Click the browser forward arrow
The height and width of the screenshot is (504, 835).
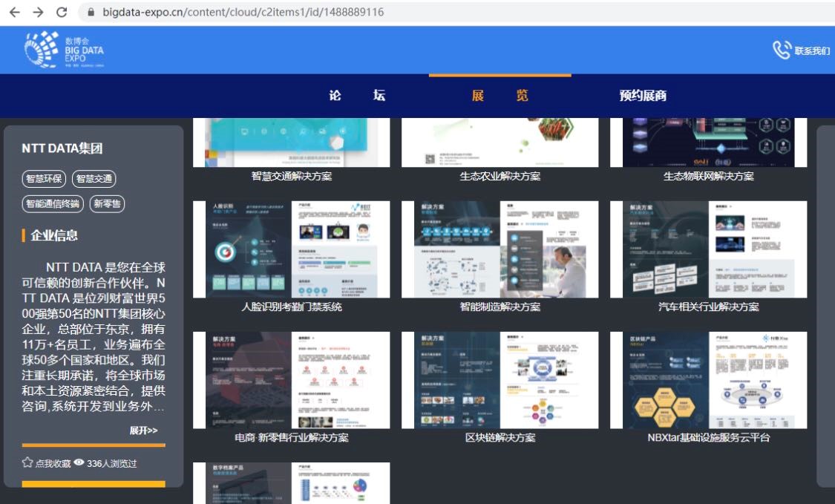click(38, 12)
